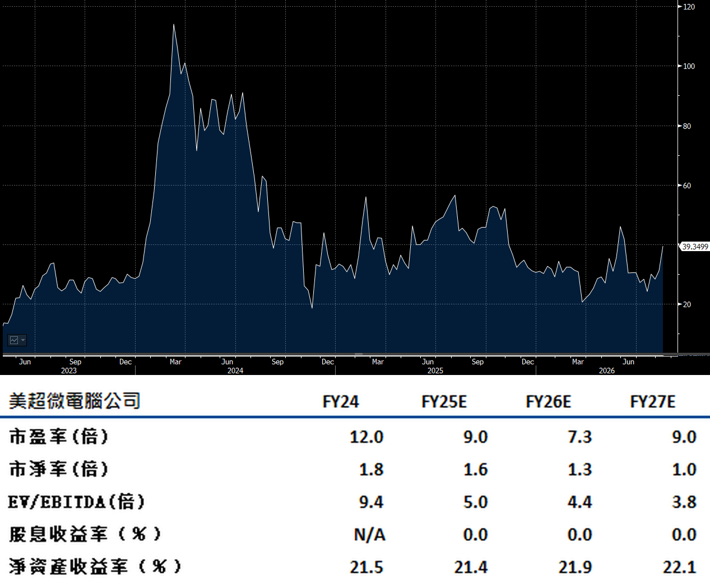Click the 21.9 value in the 淨資產收益率 row

(575, 567)
